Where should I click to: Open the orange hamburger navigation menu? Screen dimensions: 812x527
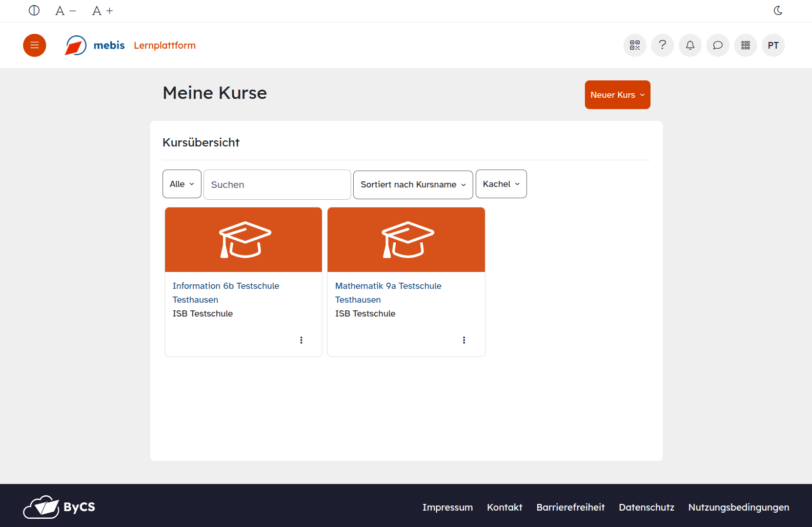tap(34, 45)
